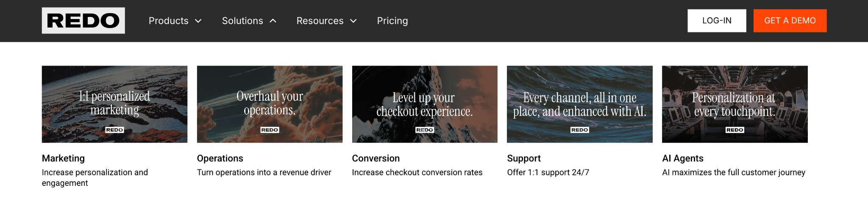Expand the Resources dropdown chevron
This screenshot has height=221, width=868.
tap(353, 21)
